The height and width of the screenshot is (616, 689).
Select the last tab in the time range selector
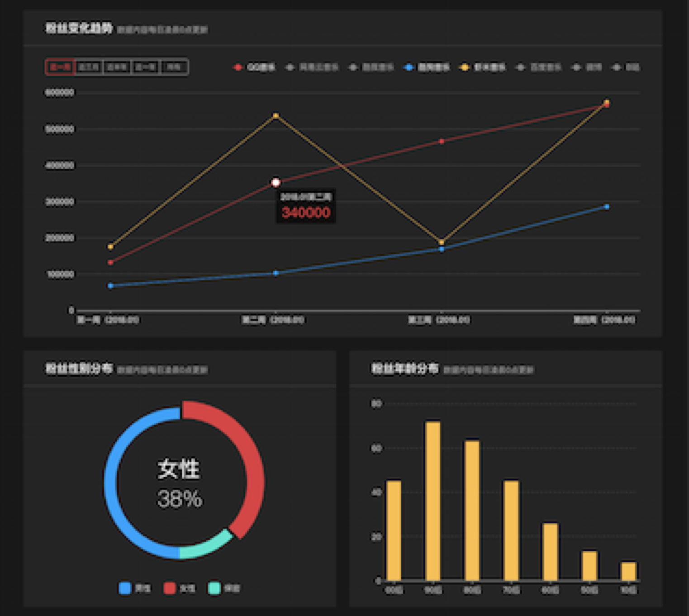(x=174, y=67)
